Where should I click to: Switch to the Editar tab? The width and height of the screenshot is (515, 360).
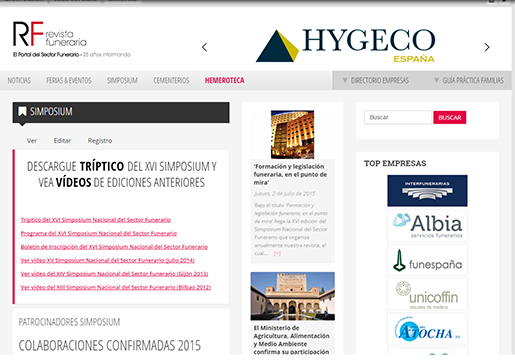click(x=62, y=141)
